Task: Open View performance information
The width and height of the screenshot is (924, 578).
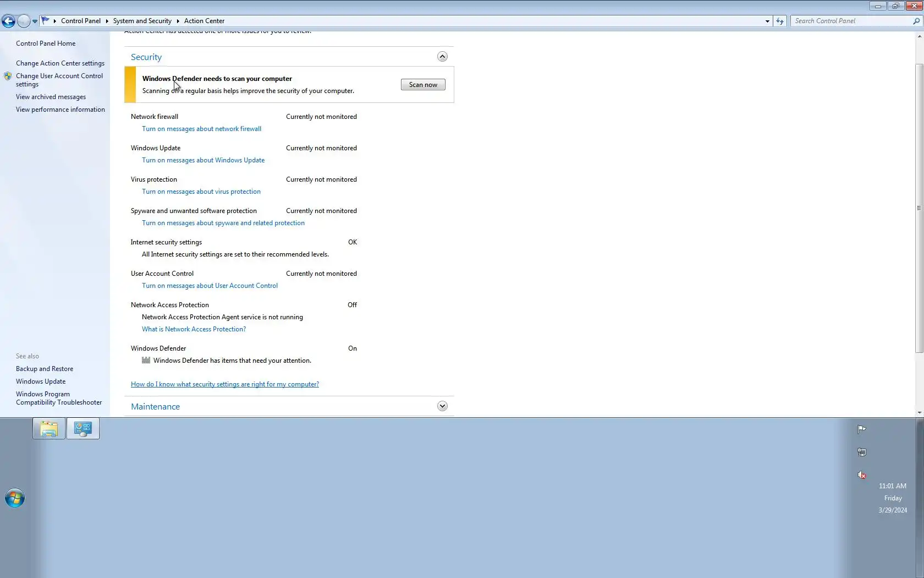Action: (x=61, y=110)
